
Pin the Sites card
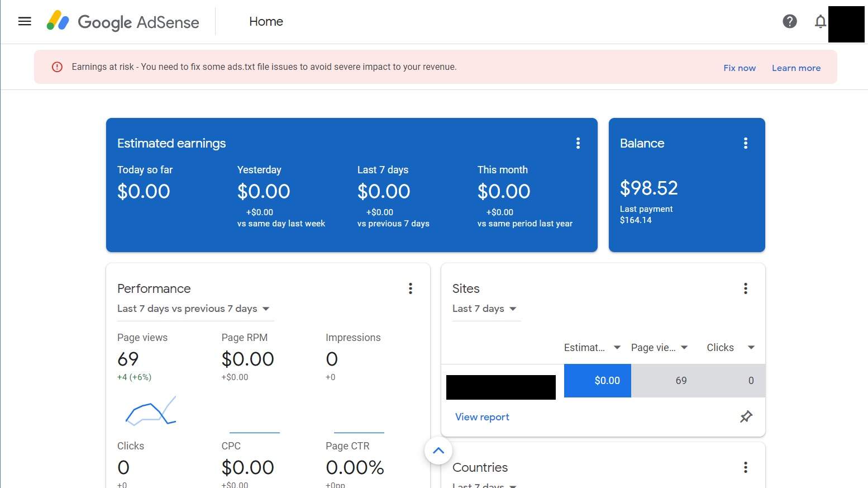coord(746,416)
